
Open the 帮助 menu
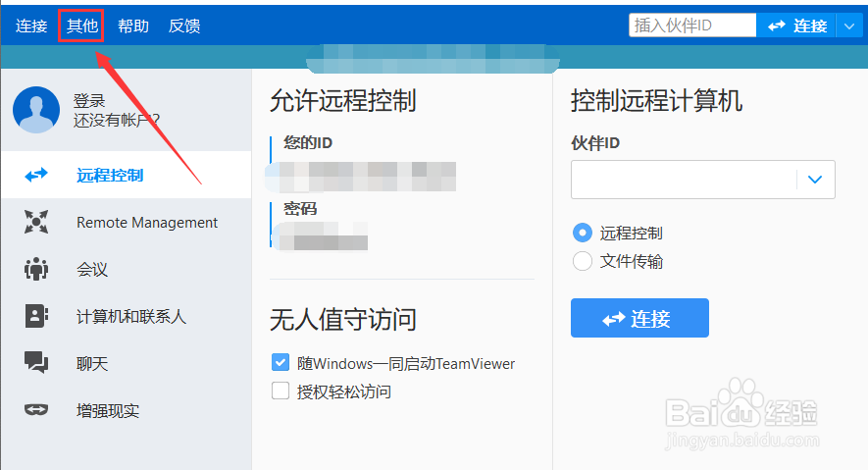133,26
